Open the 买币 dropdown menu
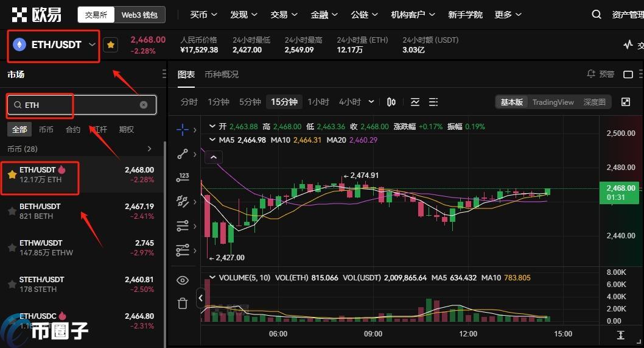The image size is (644, 348). tap(203, 15)
